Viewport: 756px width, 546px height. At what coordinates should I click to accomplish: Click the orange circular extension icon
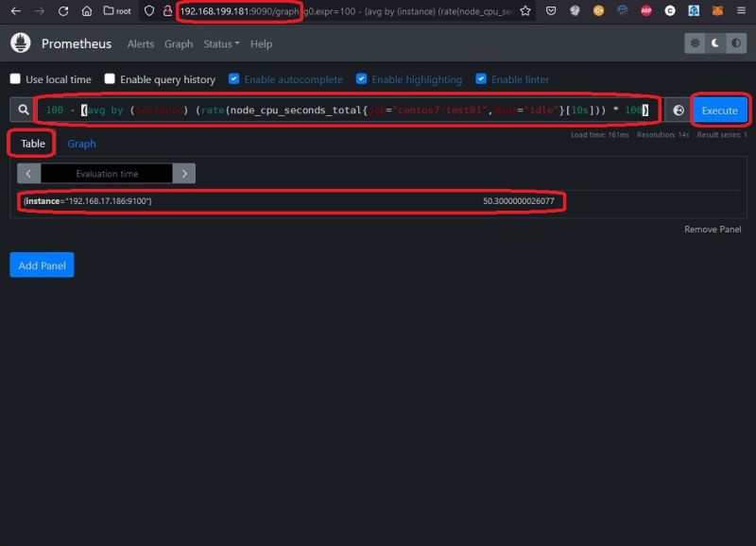click(598, 10)
